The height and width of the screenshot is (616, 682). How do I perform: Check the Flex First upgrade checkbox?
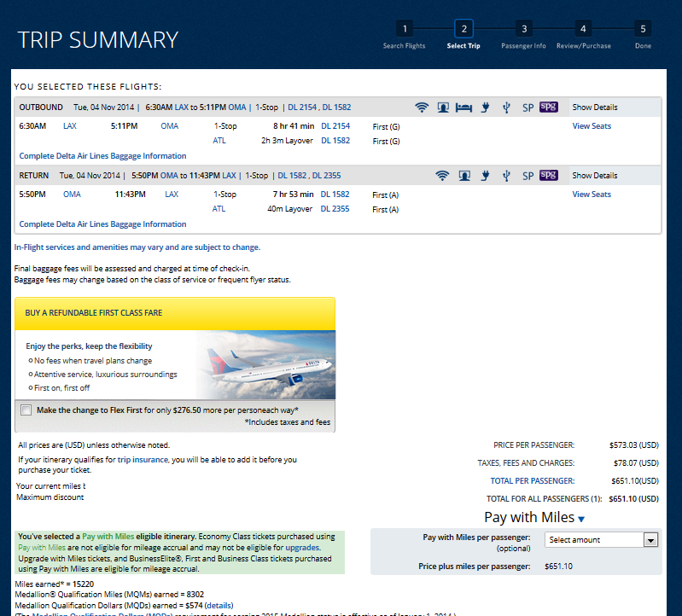(x=26, y=410)
